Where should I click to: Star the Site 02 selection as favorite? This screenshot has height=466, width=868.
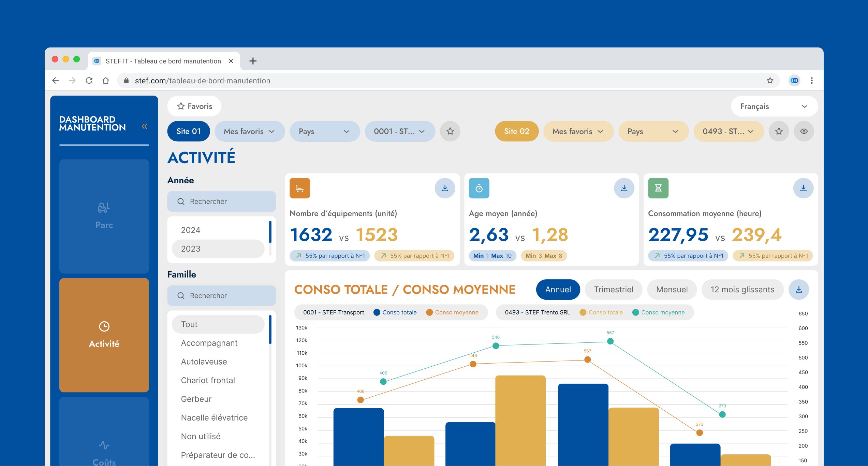pos(779,131)
